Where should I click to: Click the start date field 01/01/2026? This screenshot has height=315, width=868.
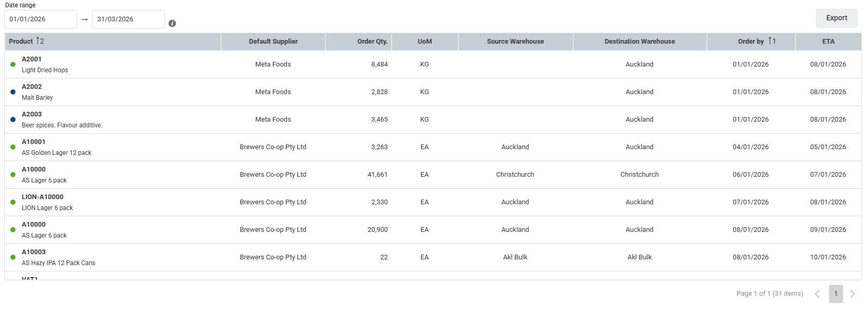pyautogui.click(x=41, y=19)
